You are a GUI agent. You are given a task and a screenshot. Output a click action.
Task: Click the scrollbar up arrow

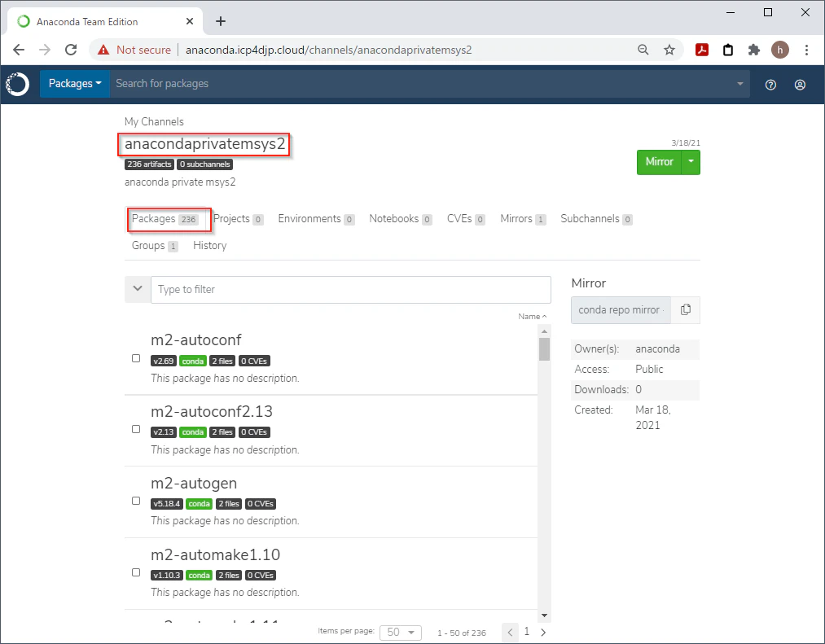tap(545, 331)
